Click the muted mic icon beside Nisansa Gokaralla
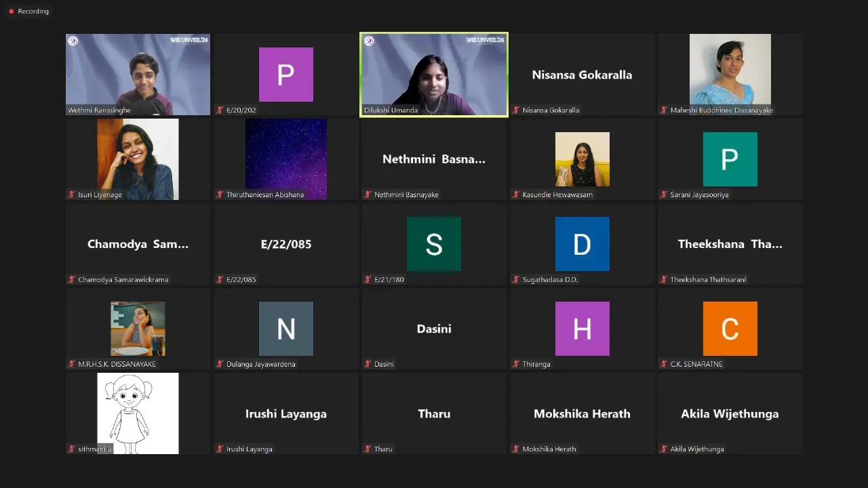This screenshot has height=488, width=868. (516, 110)
